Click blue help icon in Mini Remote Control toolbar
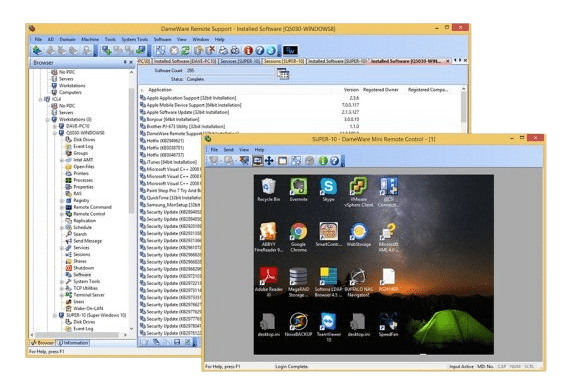This screenshot has height=390, width=571. pos(334,161)
